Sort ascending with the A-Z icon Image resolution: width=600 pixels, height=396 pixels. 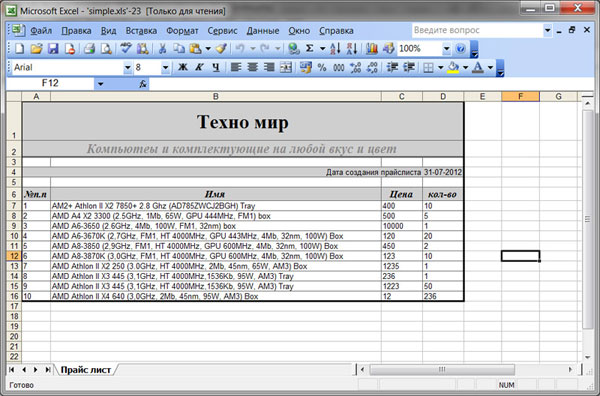(x=335, y=49)
